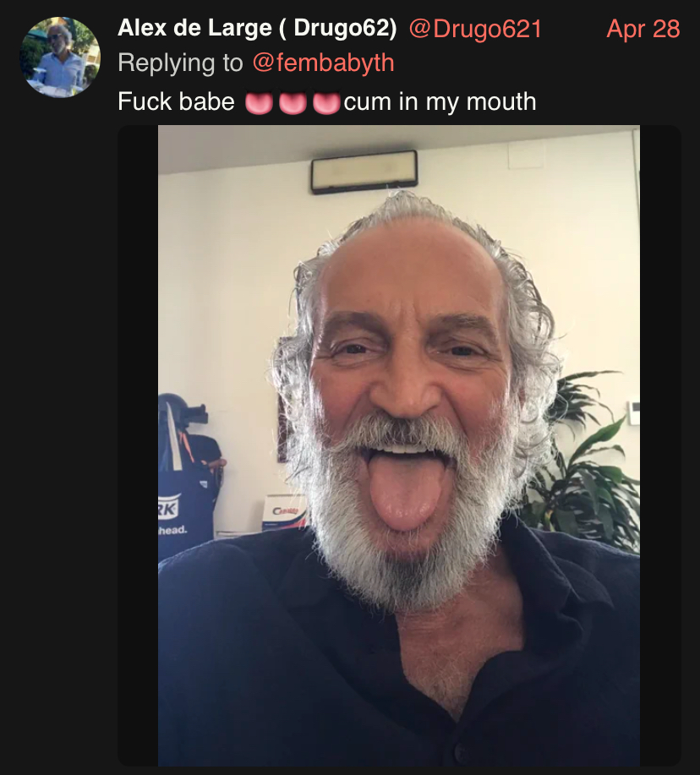
Task: Open the round profile avatar of the poster
Action: 60,57
